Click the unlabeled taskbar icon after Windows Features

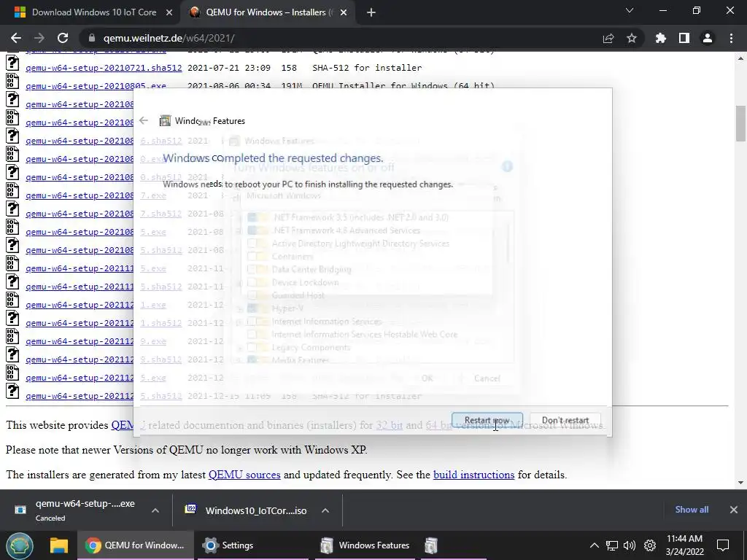(x=432, y=545)
